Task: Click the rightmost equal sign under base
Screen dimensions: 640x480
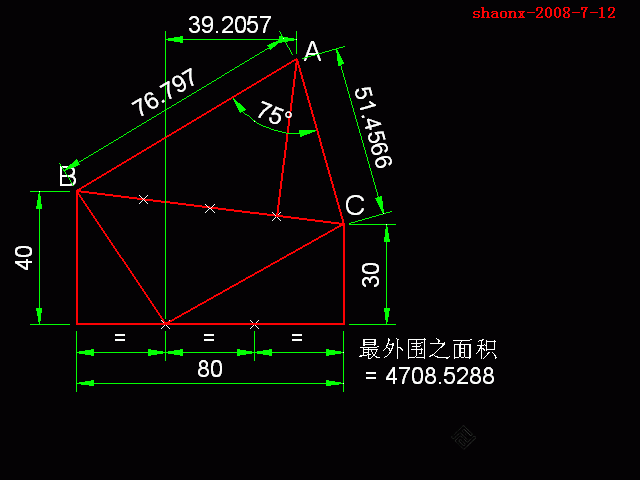Action: click(x=297, y=338)
